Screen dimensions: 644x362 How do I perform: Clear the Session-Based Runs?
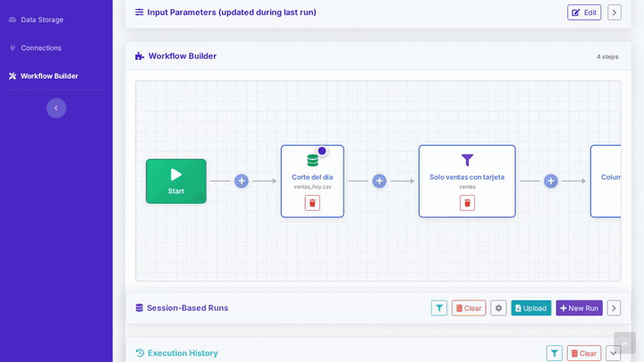click(469, 308)
